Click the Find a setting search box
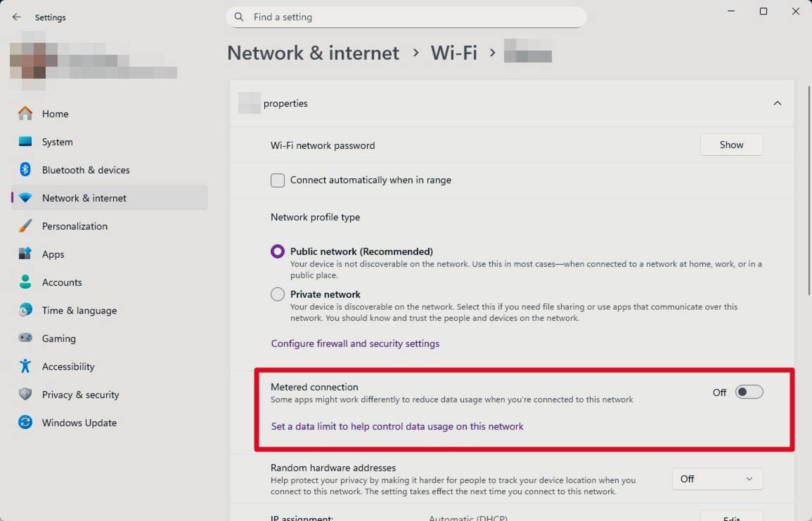Screen dimensions: 812x521 tap(405, 17)
